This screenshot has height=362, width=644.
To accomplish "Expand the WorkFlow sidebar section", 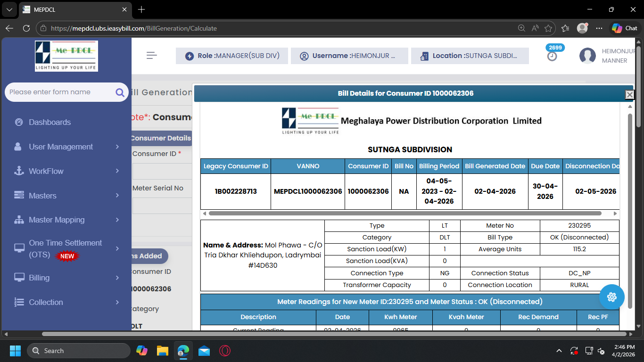I will 46,171.
